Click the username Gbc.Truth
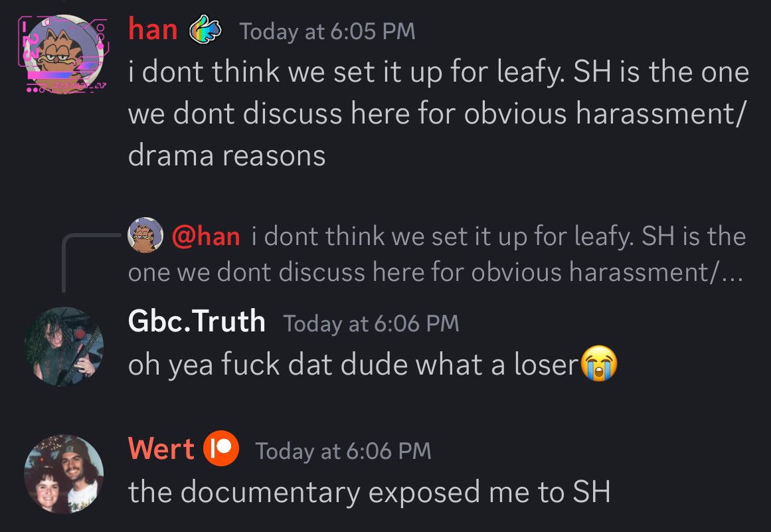Viewport: 771px width, 532px height. pyautogui.click(x=197, y=321)
